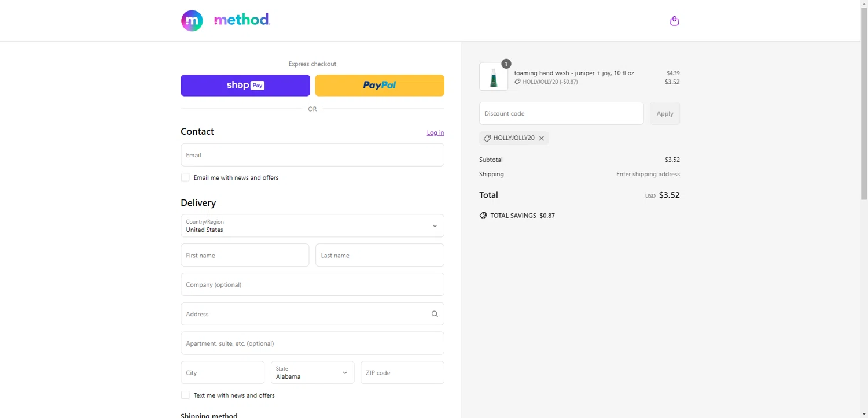The height and width of the screenshot is (418, 868).
Task: Click the Enter shipping address text
Action: (648, 174)
